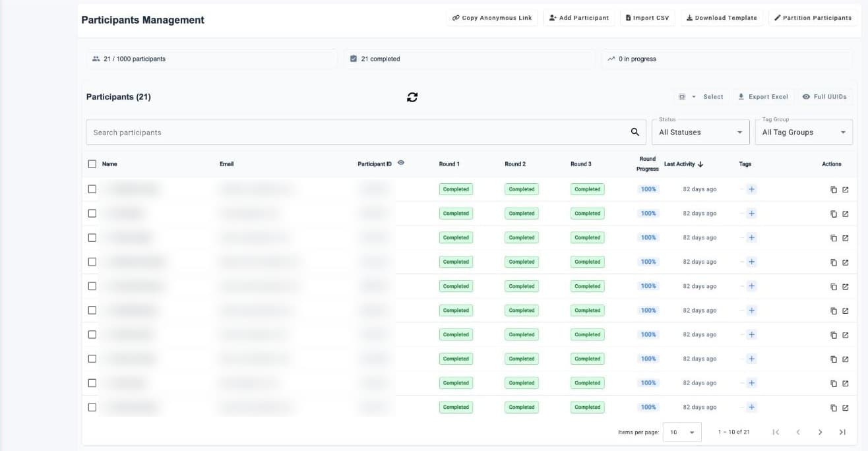The height and width of the screenshot is (451, 868).
Task: Click the Import CSV button
Action: tap(647, 18)
